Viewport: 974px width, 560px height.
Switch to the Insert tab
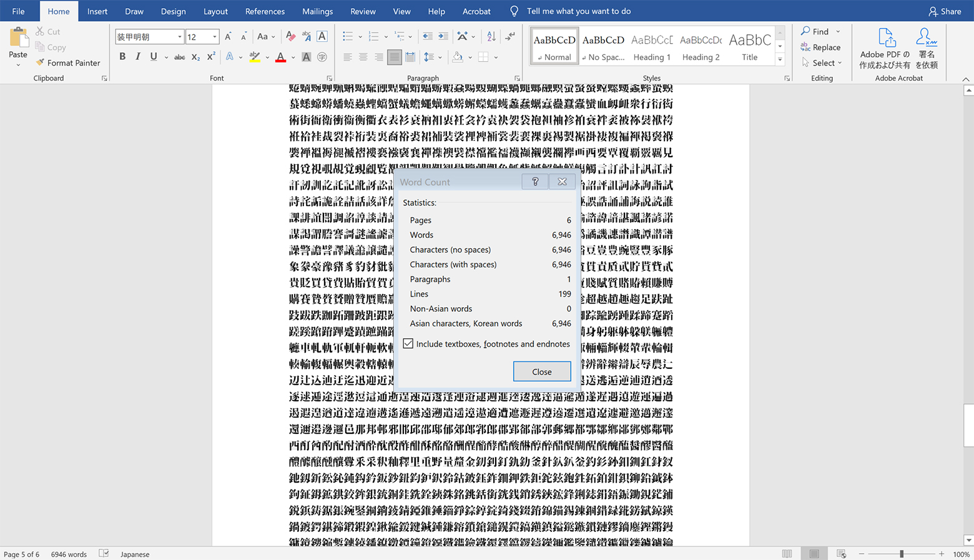click(x=97, y=11)
